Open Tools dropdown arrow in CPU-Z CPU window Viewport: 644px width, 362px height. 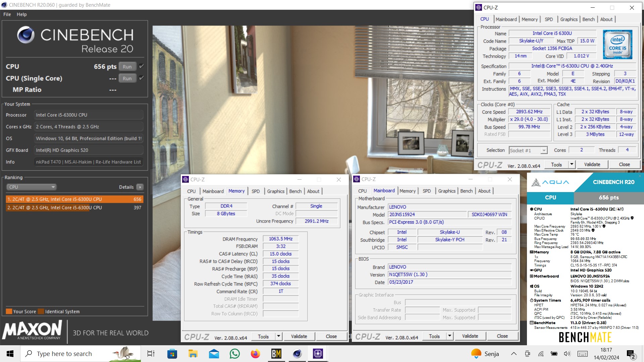(x=572, y=164)
